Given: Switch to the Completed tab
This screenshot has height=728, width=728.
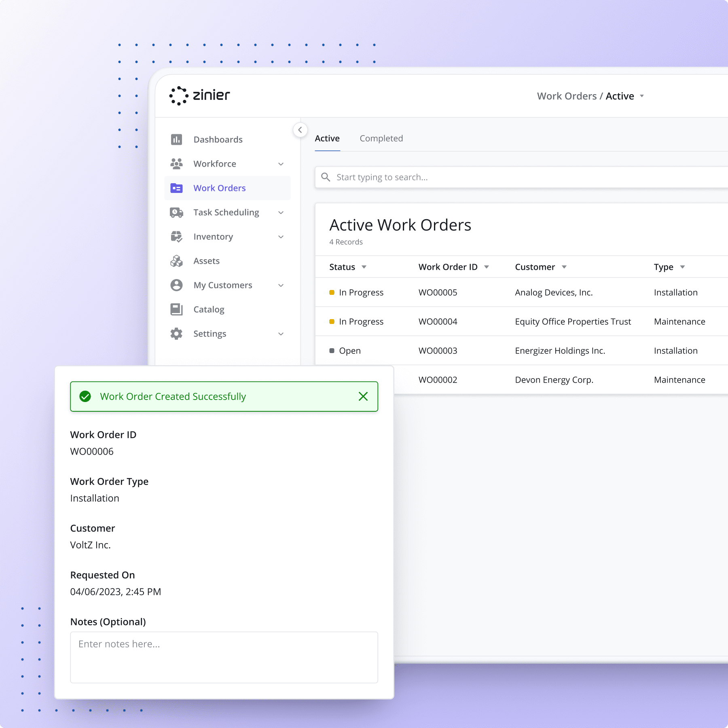Looking at the screenshot, I should [x=381, y=138].
